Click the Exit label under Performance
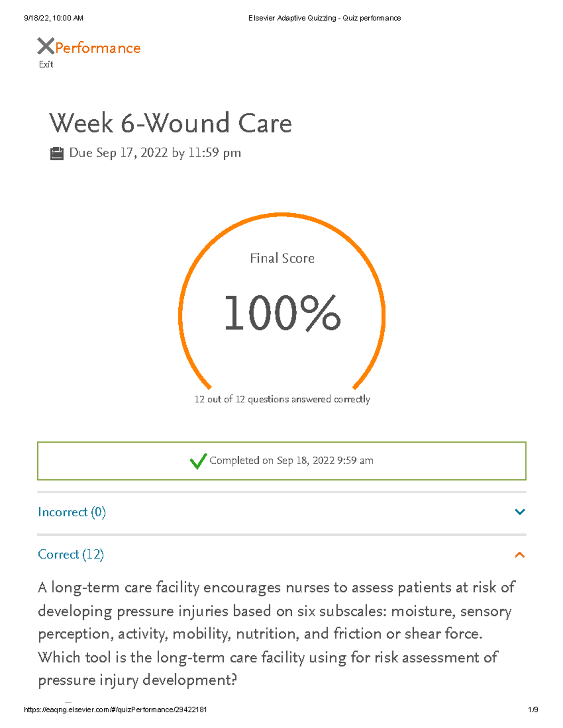The width and height of the screenshot is (563, 728). [46, 64]
